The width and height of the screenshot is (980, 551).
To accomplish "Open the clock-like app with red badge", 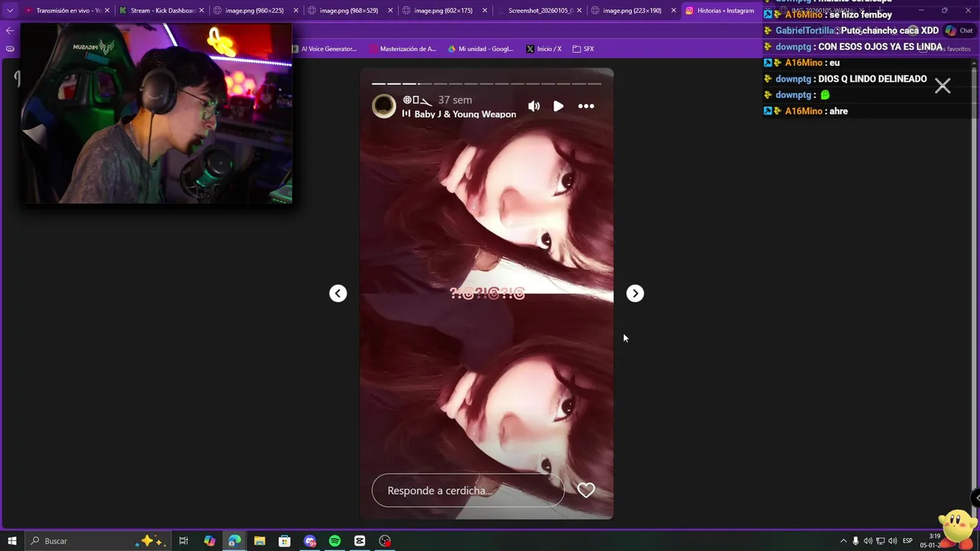I will click(x=384, y=541).
